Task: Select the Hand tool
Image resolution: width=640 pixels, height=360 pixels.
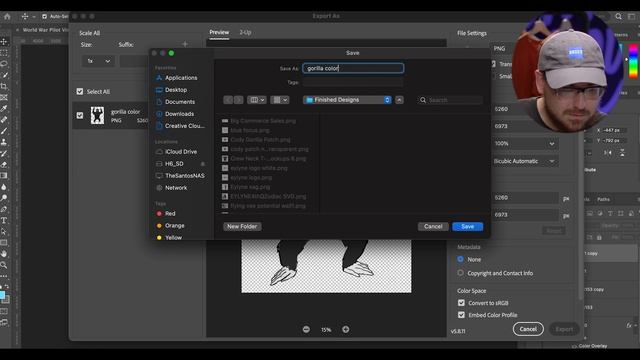Action: click(4, 254)
